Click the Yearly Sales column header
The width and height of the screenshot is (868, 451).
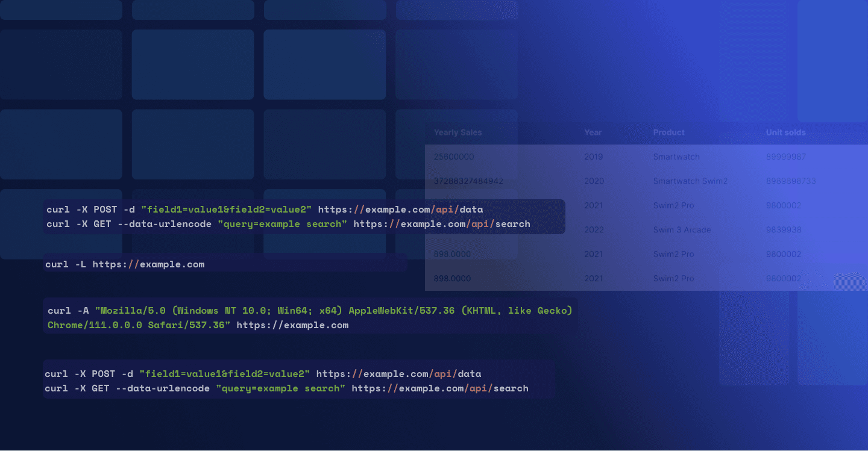pyautogui.click(x=458, y=132)
